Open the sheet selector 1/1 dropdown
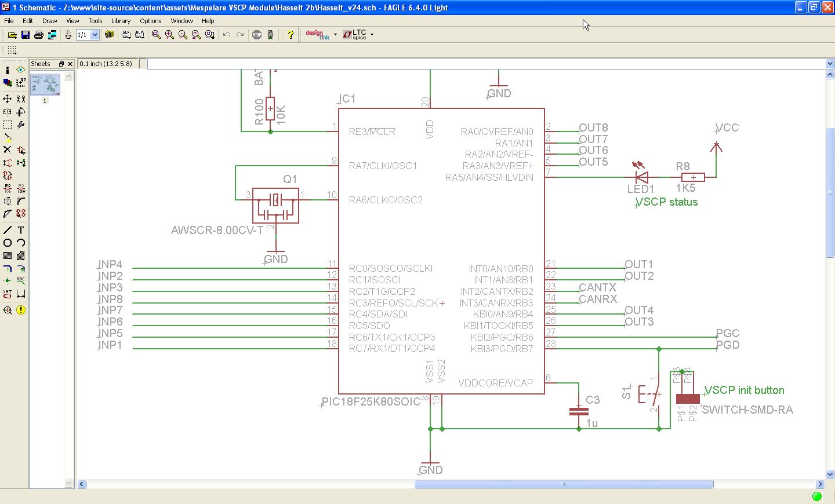 [x=95, y=35]
